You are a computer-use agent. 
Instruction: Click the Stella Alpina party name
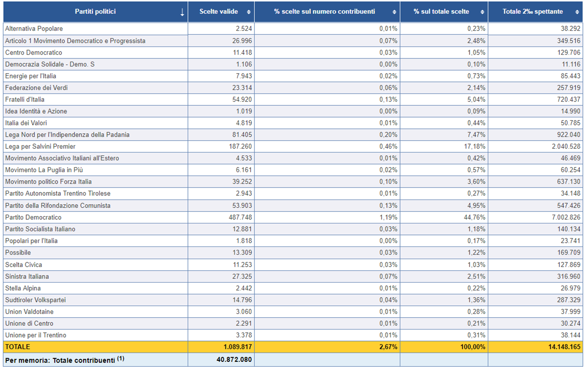[x=23, y=288]
